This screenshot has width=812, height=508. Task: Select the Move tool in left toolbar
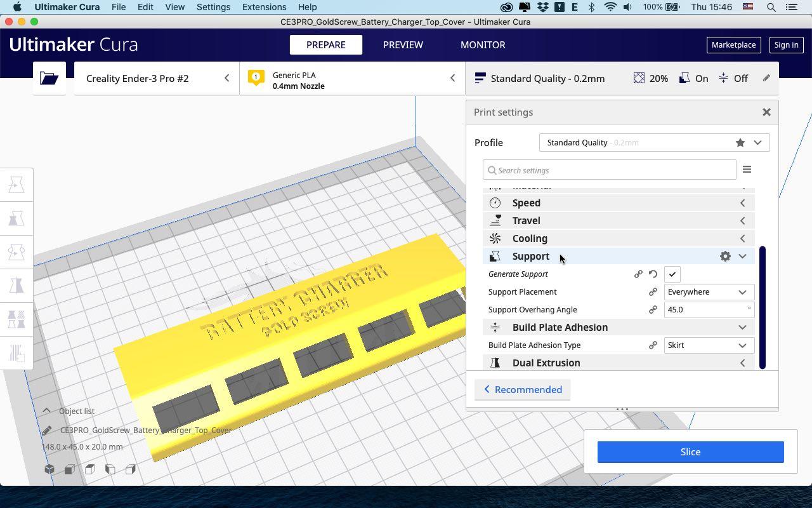(x=16, y=185)
